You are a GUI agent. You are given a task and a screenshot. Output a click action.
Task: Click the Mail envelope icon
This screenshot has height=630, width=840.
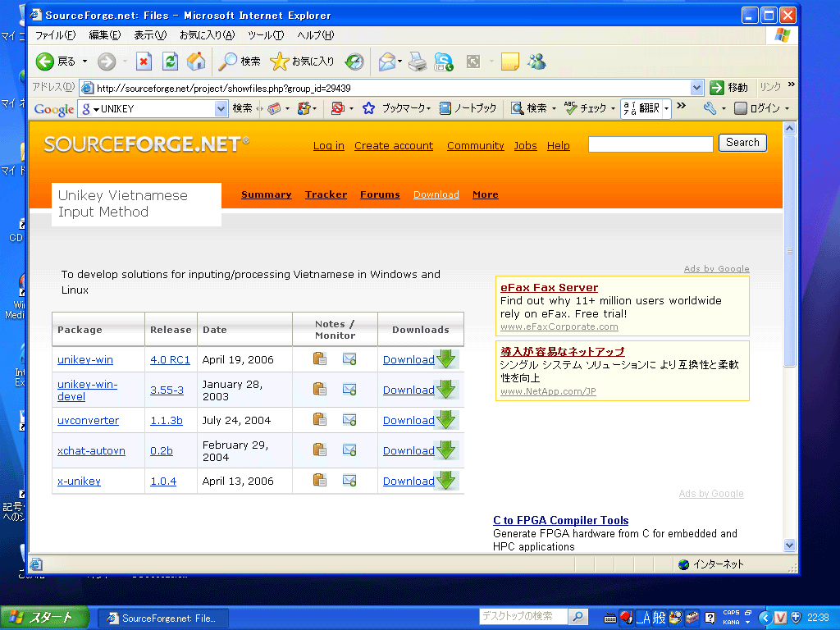(387, 62)
